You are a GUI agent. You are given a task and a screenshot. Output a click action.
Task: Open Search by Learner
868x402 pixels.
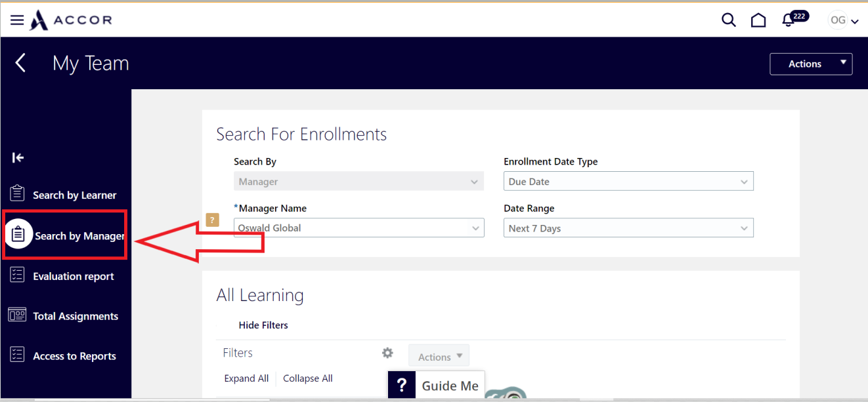click(x=74, y=195)
